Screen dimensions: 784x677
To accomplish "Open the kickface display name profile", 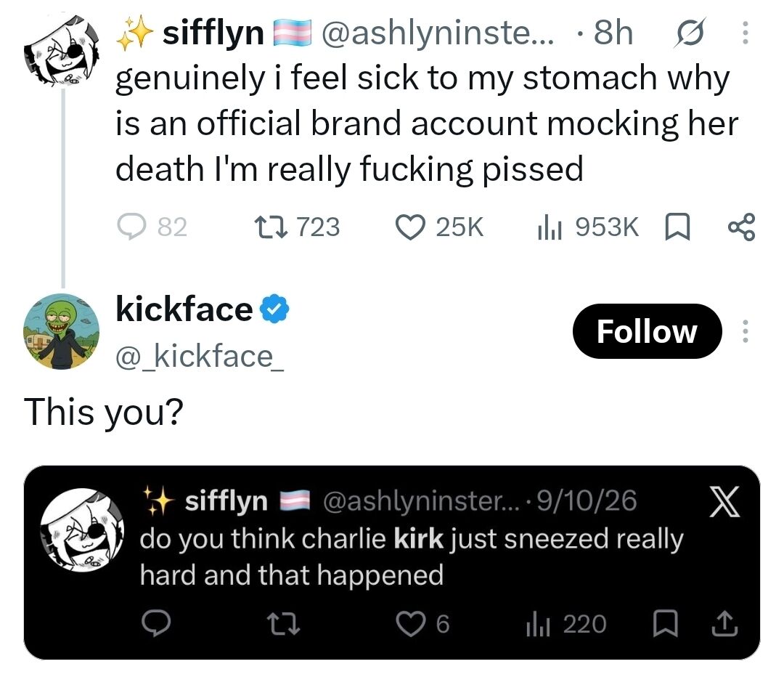I will pyautogui.click(x=184, y=309).
